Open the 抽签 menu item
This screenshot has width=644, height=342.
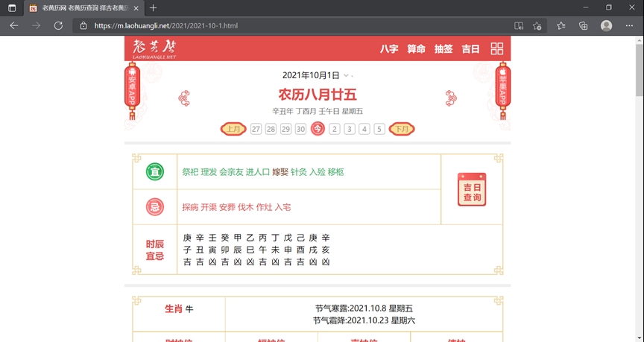443,49
